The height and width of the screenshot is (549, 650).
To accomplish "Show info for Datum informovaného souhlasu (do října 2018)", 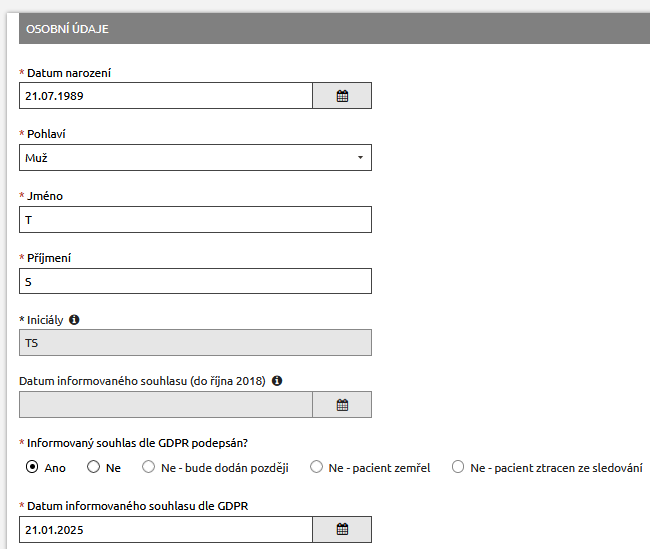I will pyautogui.click(x=277, y=380).
